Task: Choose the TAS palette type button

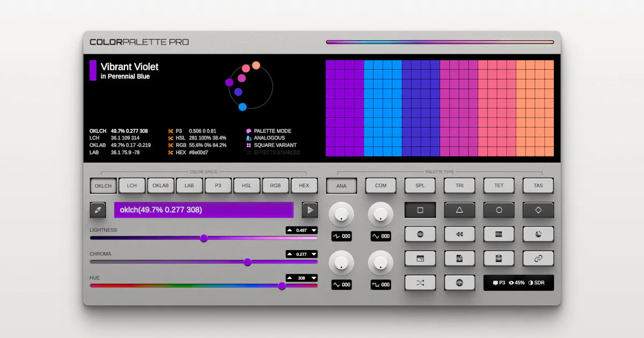Action: (x=538, y=186)
